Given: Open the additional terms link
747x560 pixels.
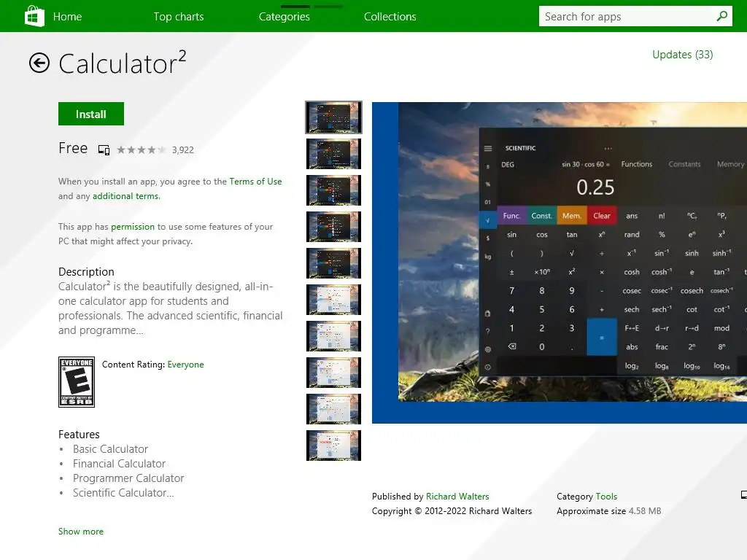Looking at the screenshot, I should pyautogui.click(x=125, y=196).
